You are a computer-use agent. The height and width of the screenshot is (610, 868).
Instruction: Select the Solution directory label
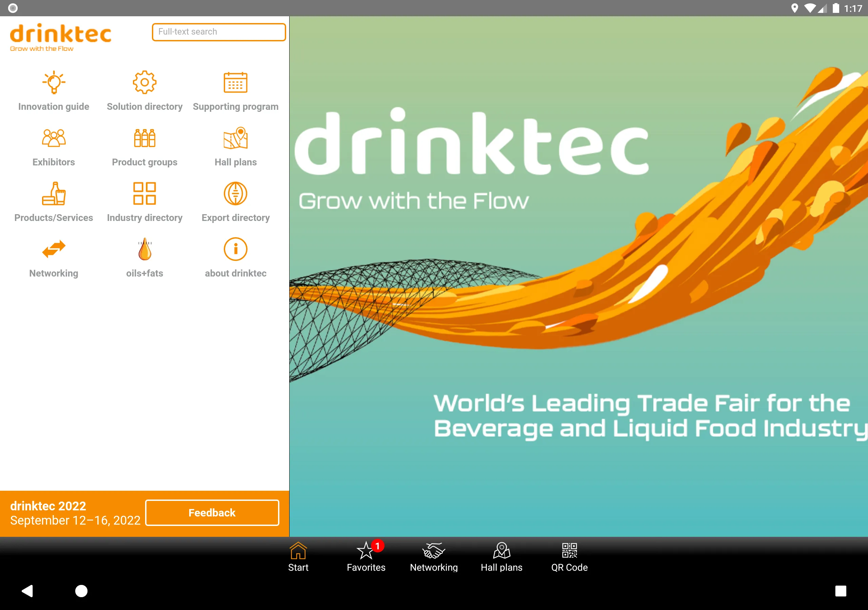tap(144, 106)
